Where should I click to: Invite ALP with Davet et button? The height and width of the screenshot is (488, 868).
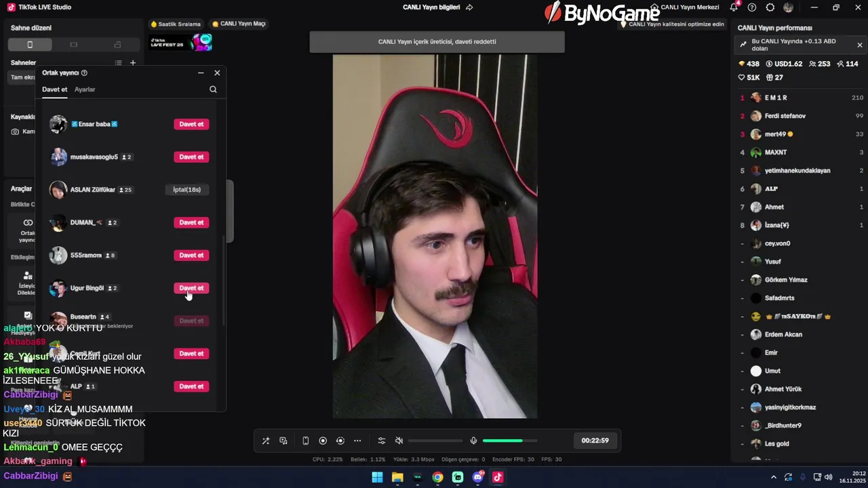pyautogui.click(x=191, y=386)
